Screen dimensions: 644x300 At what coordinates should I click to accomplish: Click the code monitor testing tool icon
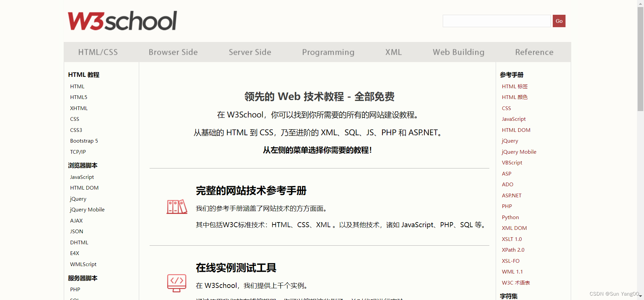(177, 283)
